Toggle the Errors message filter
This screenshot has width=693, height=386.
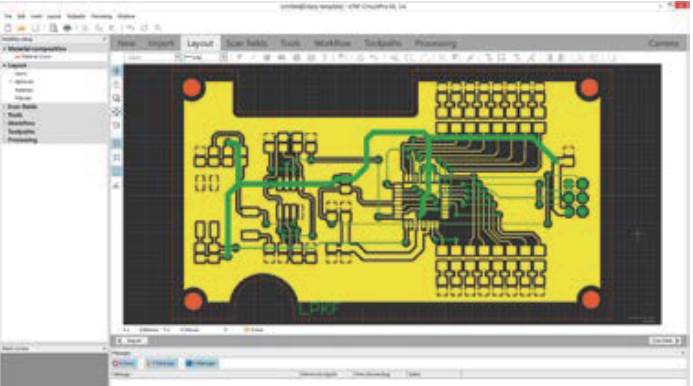coord(124,363)
